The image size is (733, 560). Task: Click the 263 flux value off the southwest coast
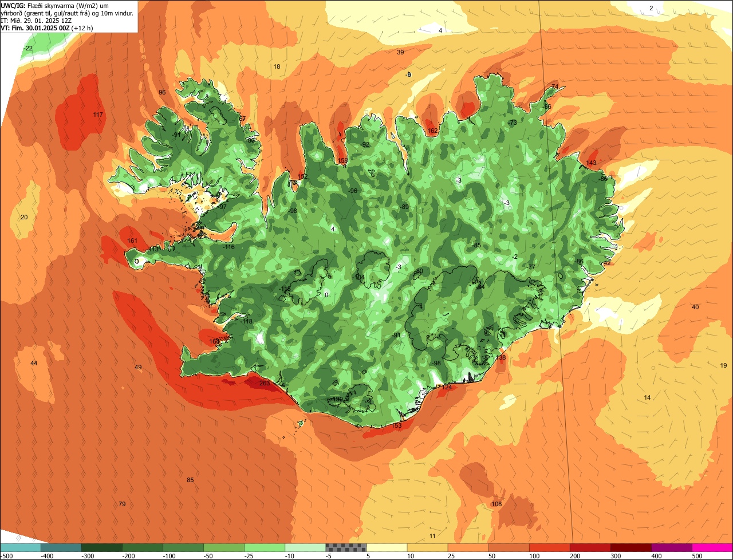[265, 384]
